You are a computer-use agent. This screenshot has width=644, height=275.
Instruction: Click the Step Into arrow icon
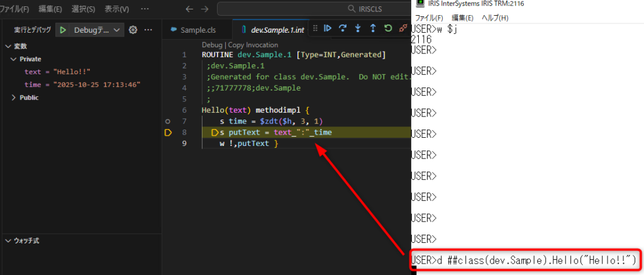click(358, 28)
